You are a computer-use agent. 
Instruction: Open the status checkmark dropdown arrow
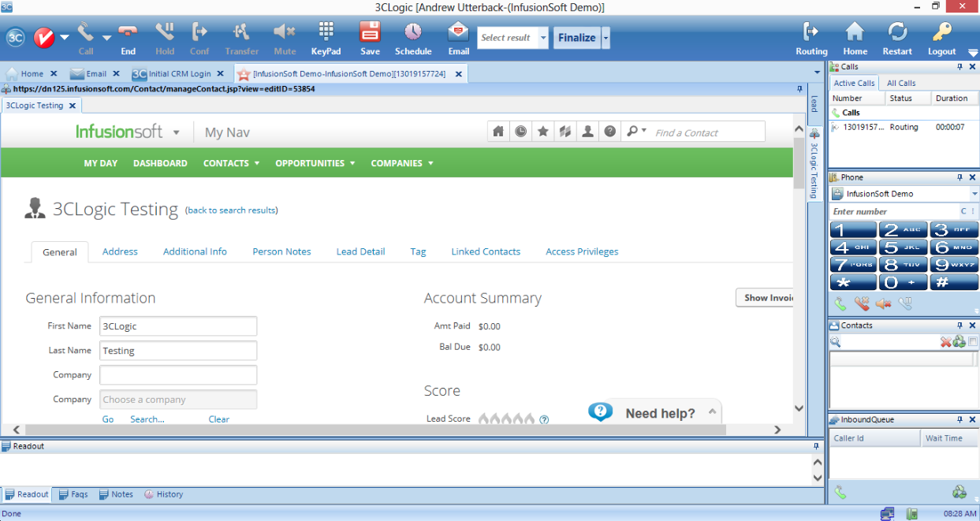click(65, 38)
